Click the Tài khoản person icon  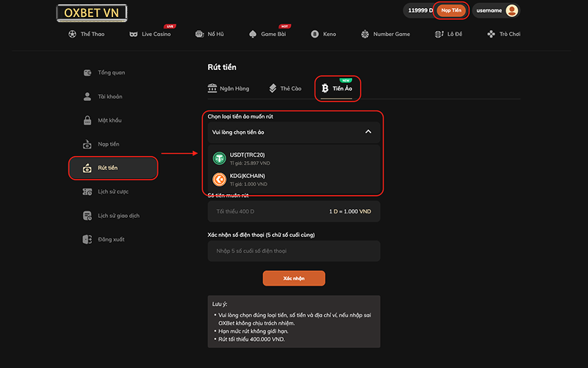[87, 96]
